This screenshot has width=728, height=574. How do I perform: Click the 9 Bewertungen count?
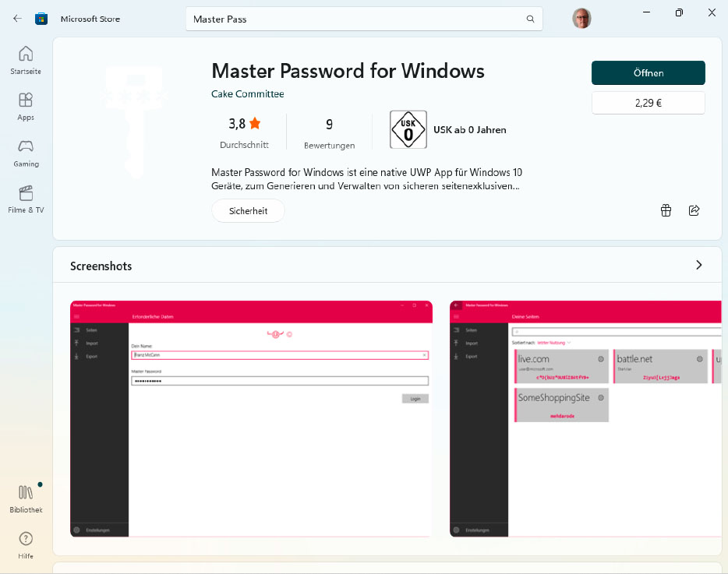[329, 133]
